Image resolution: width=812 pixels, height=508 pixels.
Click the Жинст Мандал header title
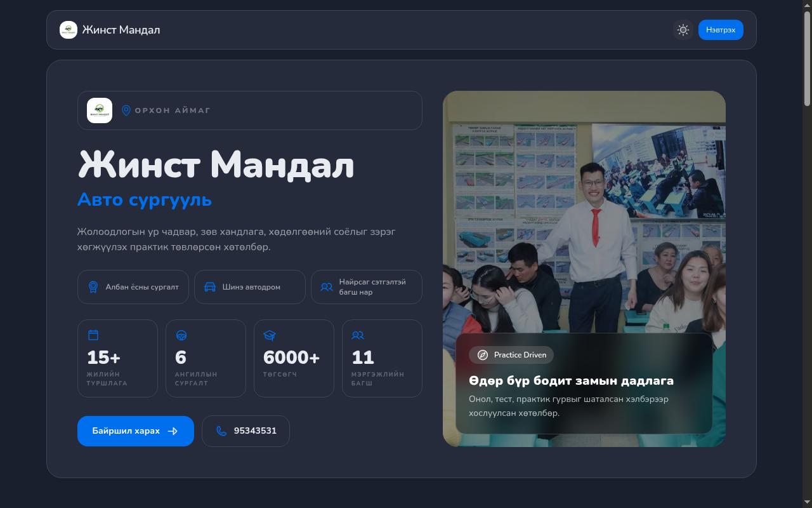121,30
